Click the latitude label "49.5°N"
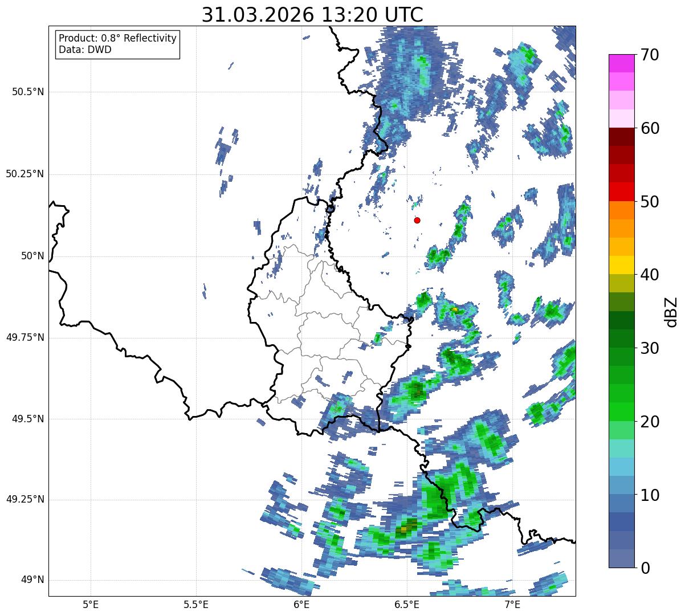Screen dimensions: 685x616 (x=28, y=419)
